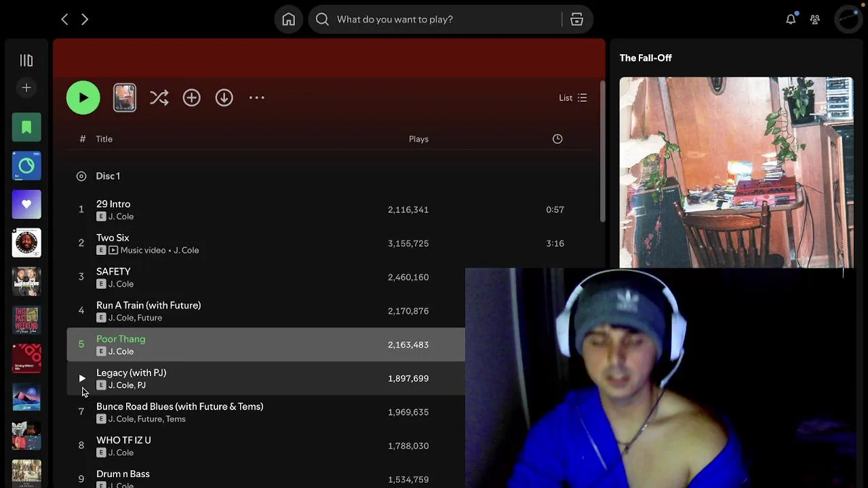
Task: Select the 'SAFETY' track title
Action: tap(113, 272)
